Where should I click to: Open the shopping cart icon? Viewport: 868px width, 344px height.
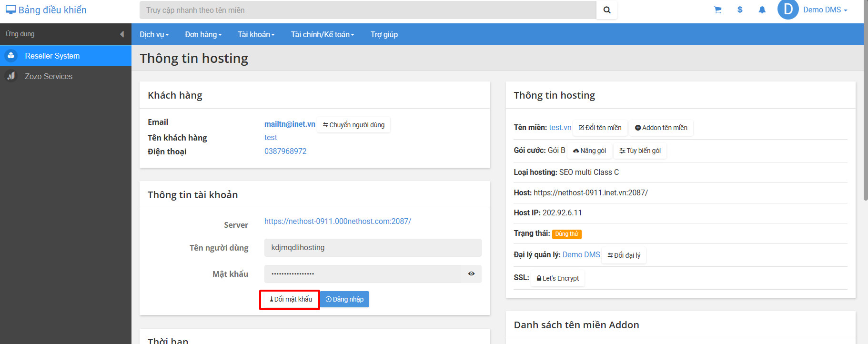[x=718, y=10]
